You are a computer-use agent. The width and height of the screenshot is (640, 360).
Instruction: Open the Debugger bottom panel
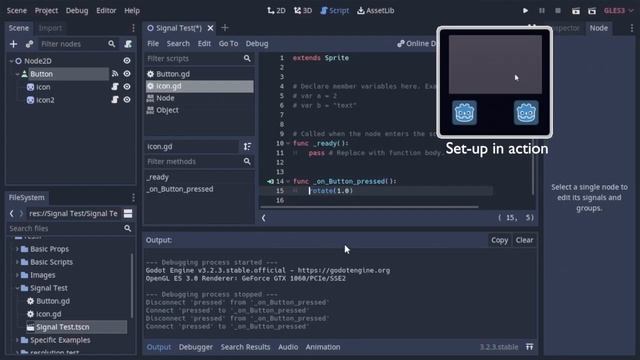click(x=196, y=347)
